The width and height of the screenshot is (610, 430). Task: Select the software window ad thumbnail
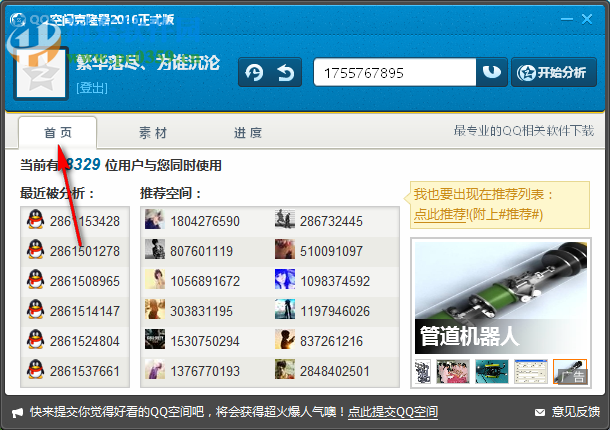(531, 371)
